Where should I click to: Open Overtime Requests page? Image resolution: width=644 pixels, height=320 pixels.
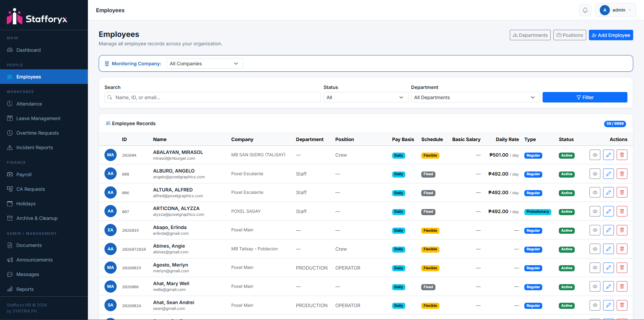click(x=44, y=133)
